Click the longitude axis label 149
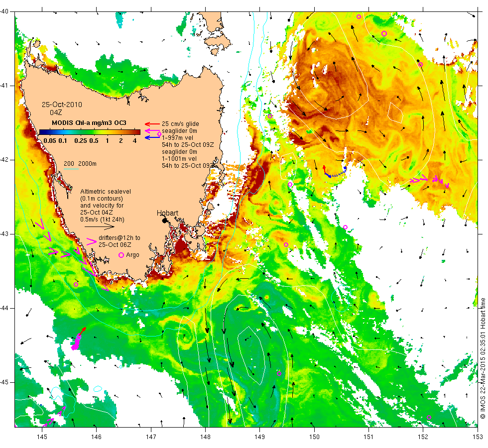 pos(260,437)
